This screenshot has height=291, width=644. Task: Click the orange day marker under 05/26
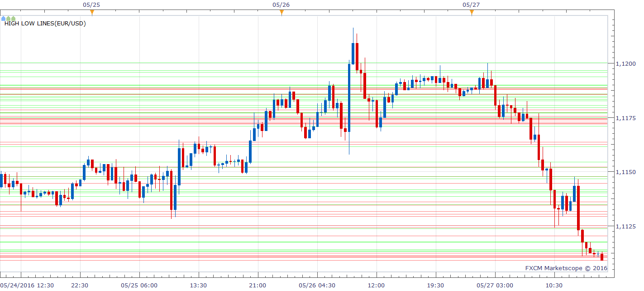[281, 12]
